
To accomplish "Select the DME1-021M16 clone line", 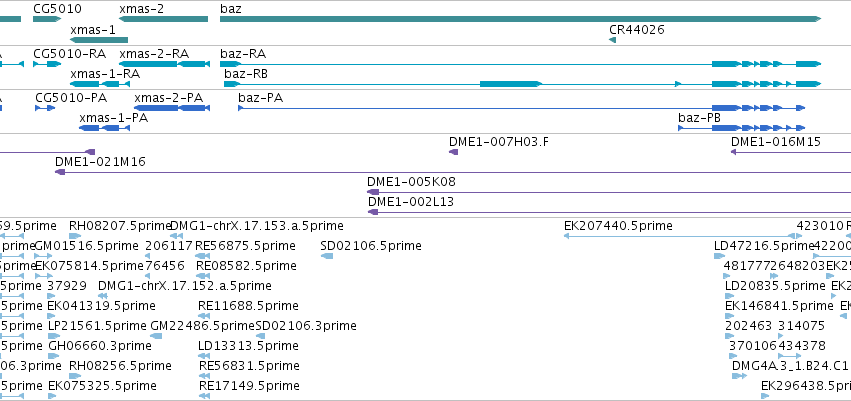I will (453, 172).
